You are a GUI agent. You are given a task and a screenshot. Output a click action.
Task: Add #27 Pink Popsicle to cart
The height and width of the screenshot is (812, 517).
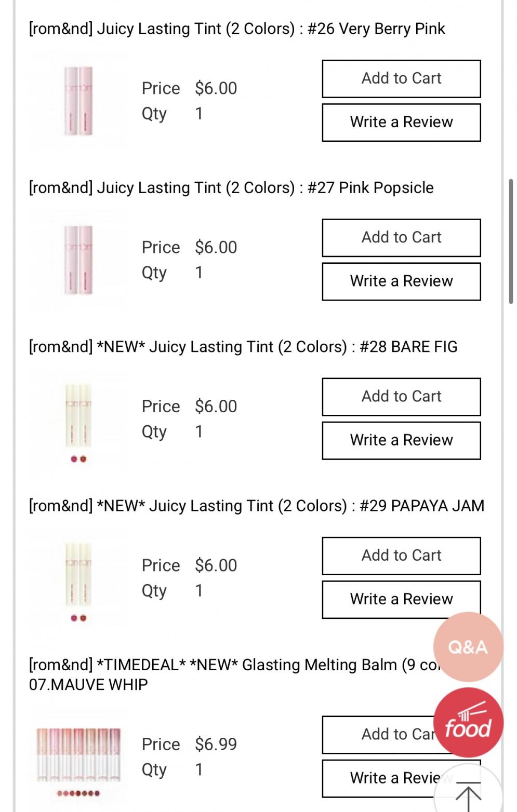pyautogui.click(x=401, y=238)
